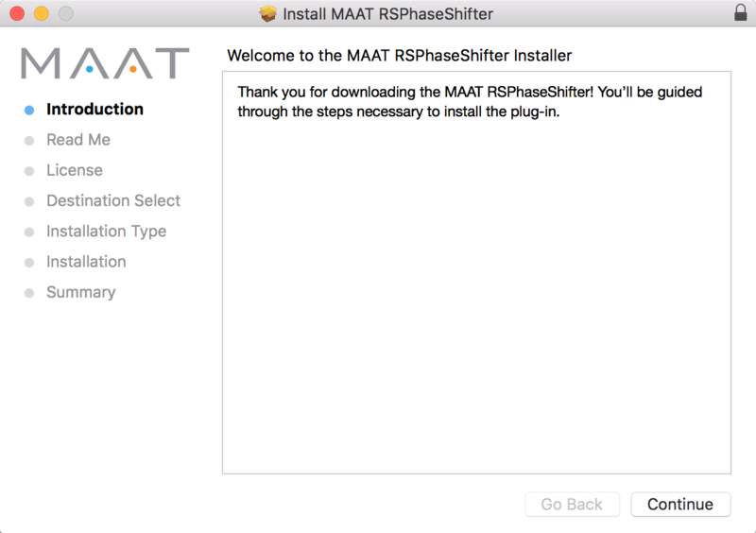Select the Read Me step label
756x533 pixels.
click(x=78, y=140)
